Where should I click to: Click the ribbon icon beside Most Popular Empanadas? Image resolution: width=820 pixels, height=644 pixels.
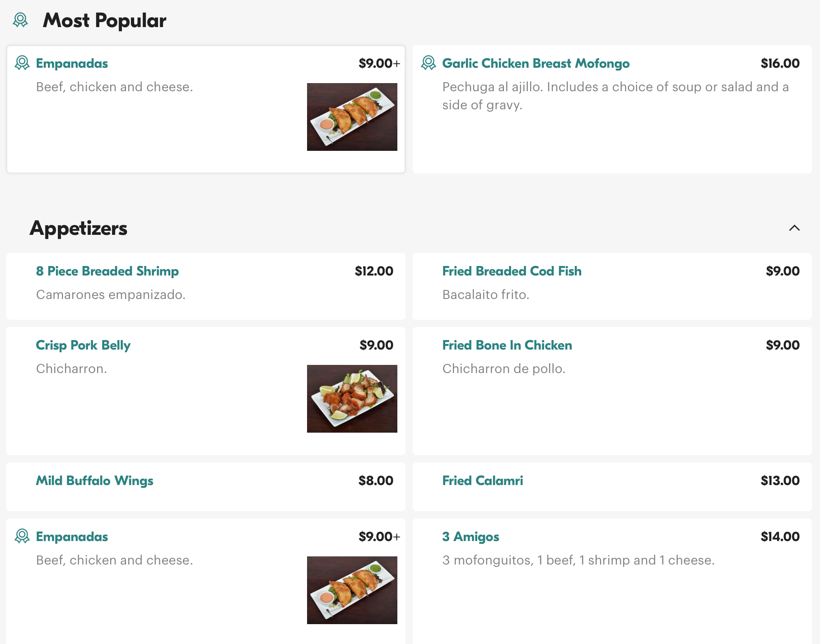pyautogui.click(x=22, y=63)
